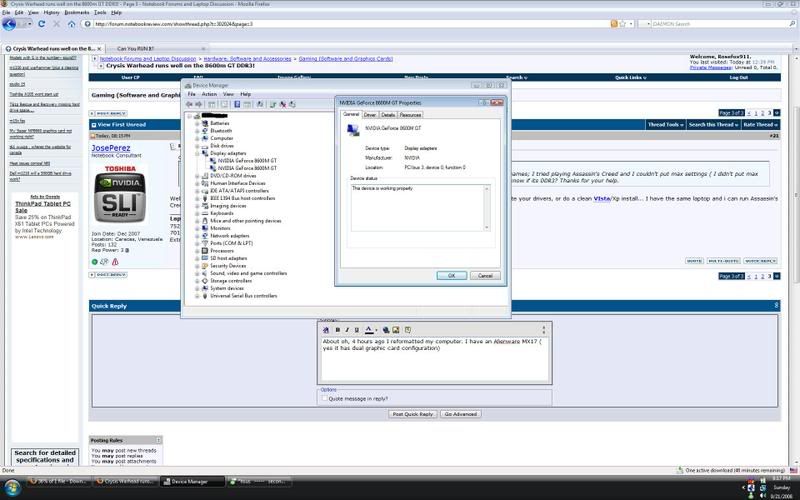Click Device status box scrollbar down arrow
Viewport: 800px width, 500px height.
click(x=486, y=228)
